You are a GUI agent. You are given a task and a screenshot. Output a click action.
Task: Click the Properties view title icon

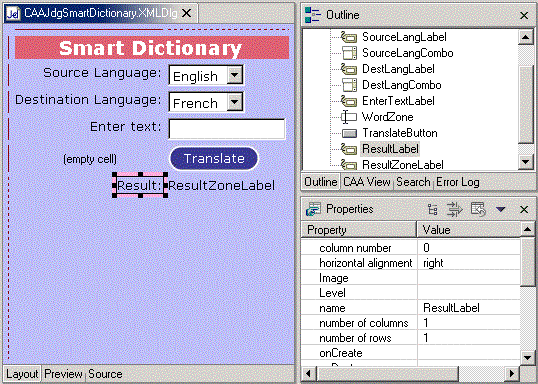pos(313,209)
